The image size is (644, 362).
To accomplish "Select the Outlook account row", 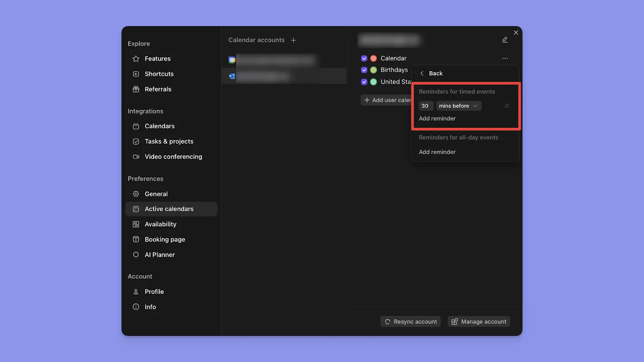I will (x=284, y=76).
